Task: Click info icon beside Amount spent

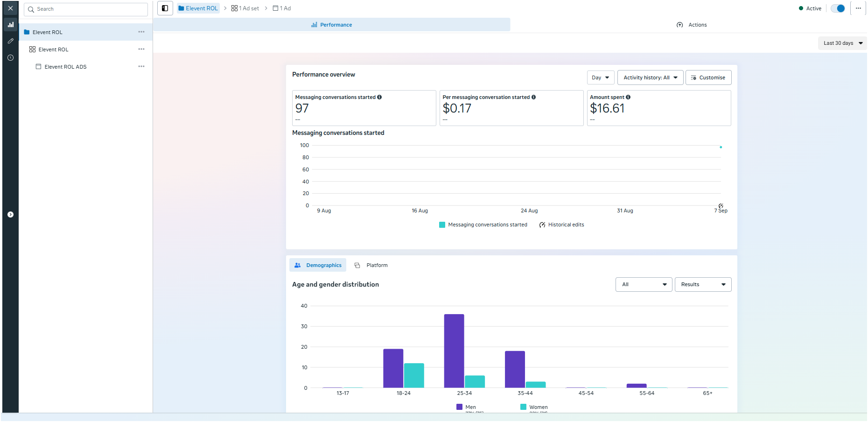Action: coord(628,97)
